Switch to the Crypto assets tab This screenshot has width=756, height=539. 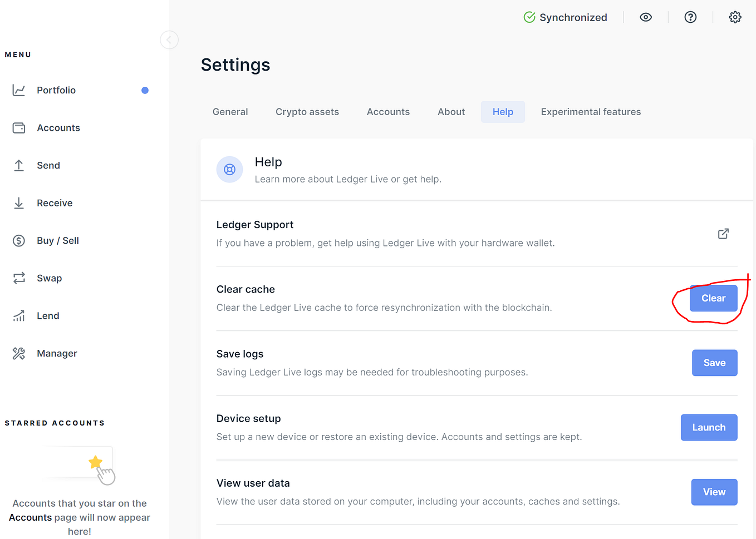pyautogui.click(x=307, y=111)
